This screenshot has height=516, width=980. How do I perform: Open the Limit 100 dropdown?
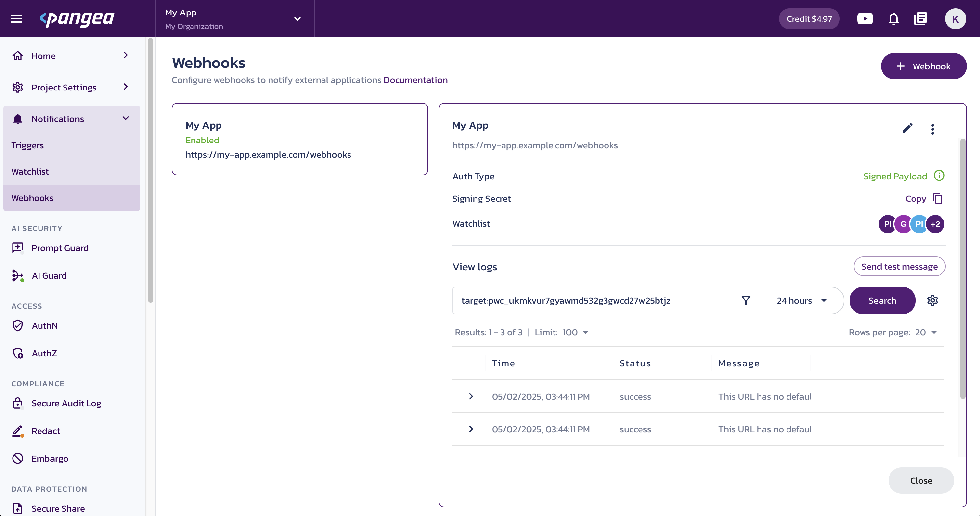coord(576,332)
